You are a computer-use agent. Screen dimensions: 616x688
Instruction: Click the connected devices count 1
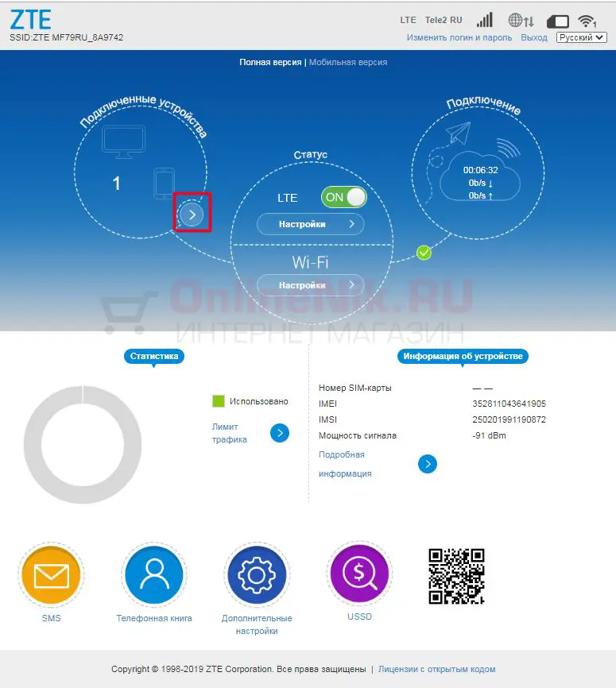click(116, 184)
